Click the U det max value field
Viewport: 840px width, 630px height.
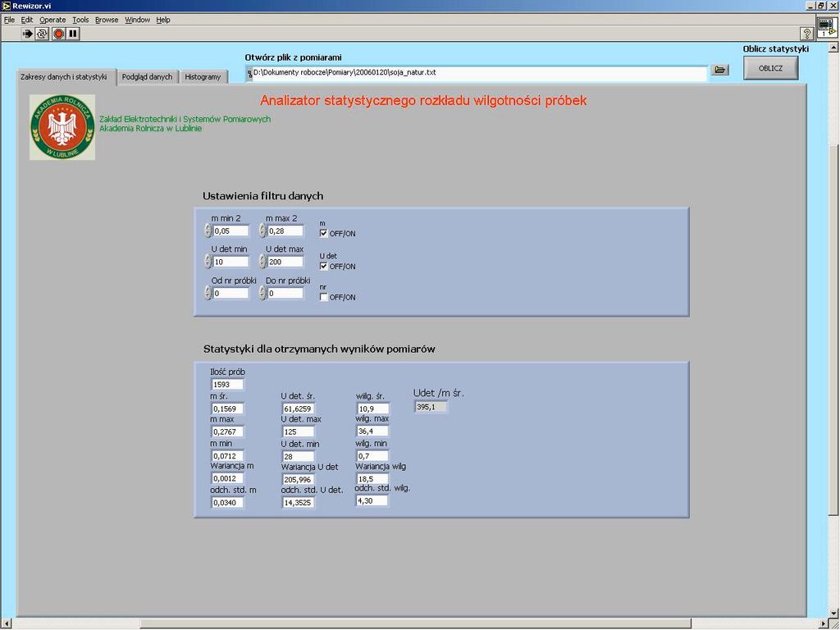[x=285, y=262]
